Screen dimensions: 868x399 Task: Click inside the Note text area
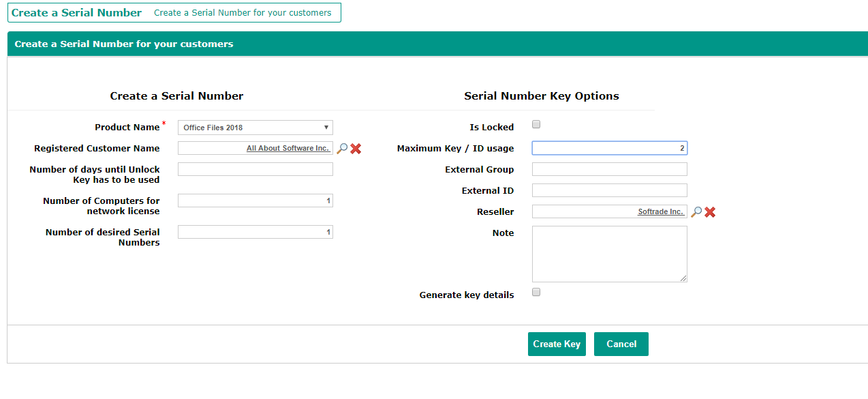[609, 252]
